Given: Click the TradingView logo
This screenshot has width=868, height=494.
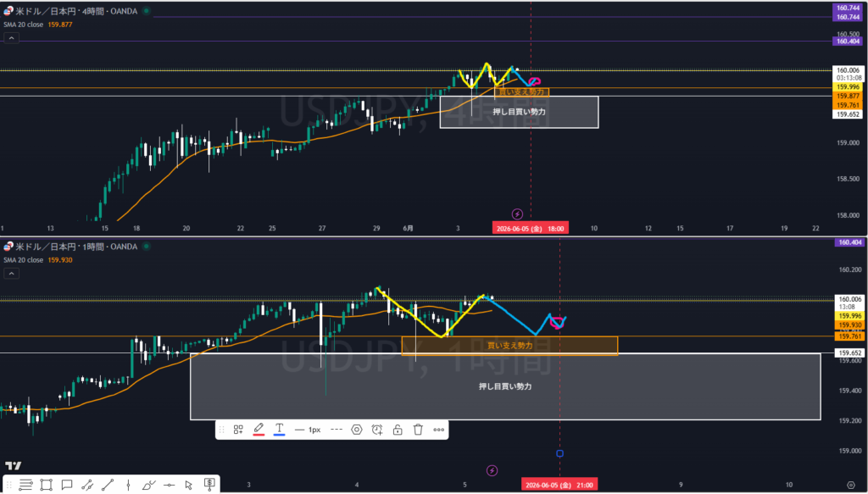Looking at the screenshot, I should click(14, 466).
